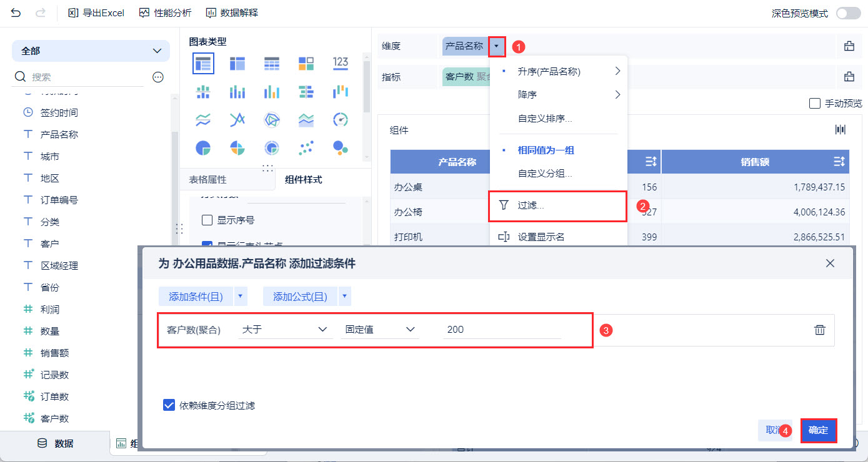868x462 pixels.
Task: Click the 确定 button
Action: [818, 430]
